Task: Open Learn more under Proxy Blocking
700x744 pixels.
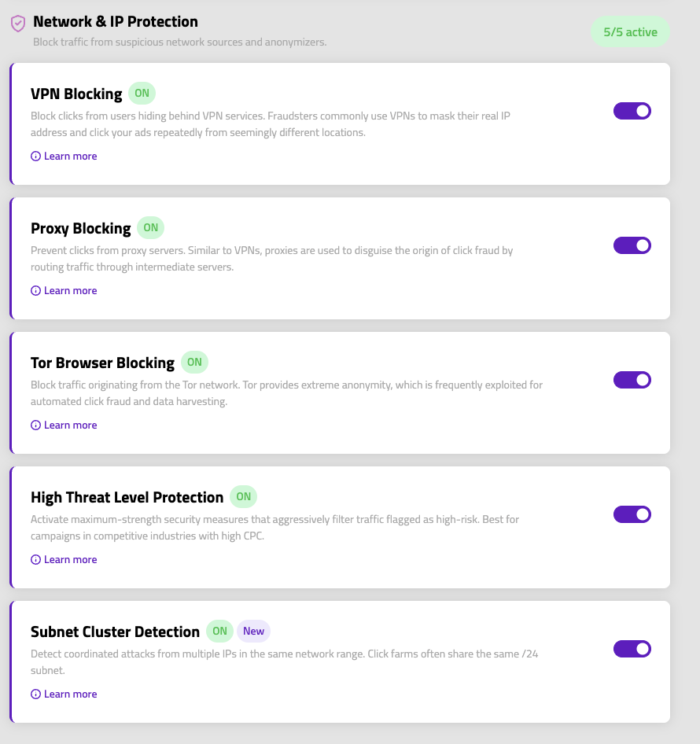Action: pyautogui.click(x=71, y=290)
